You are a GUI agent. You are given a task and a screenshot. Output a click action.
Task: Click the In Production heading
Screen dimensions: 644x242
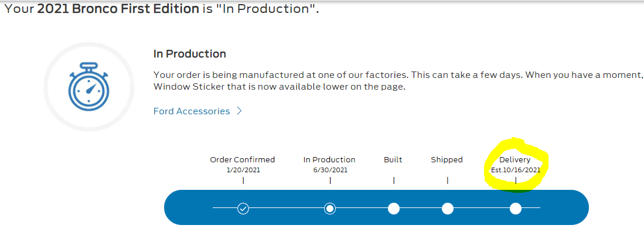pos(190,54)
